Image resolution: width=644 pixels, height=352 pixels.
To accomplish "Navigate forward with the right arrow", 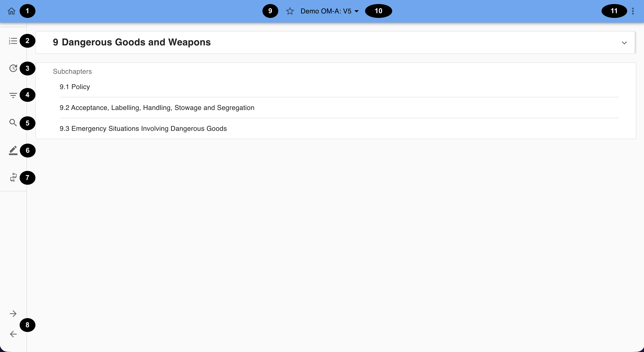I will [13, 314].
